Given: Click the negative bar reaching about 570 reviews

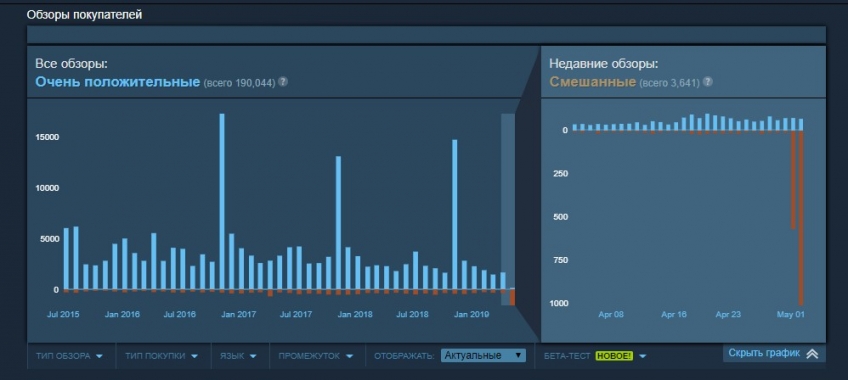Looking at the screenshot, I should [x=793, y=180].
